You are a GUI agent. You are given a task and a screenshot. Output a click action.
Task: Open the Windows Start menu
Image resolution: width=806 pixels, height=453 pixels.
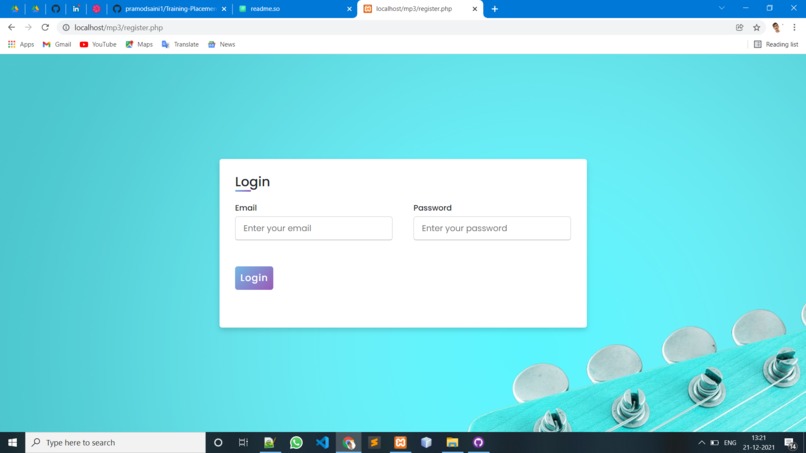[x=12, y=442]
